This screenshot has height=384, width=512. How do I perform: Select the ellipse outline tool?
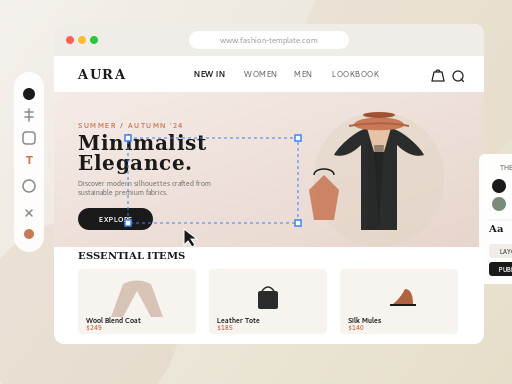29,186
